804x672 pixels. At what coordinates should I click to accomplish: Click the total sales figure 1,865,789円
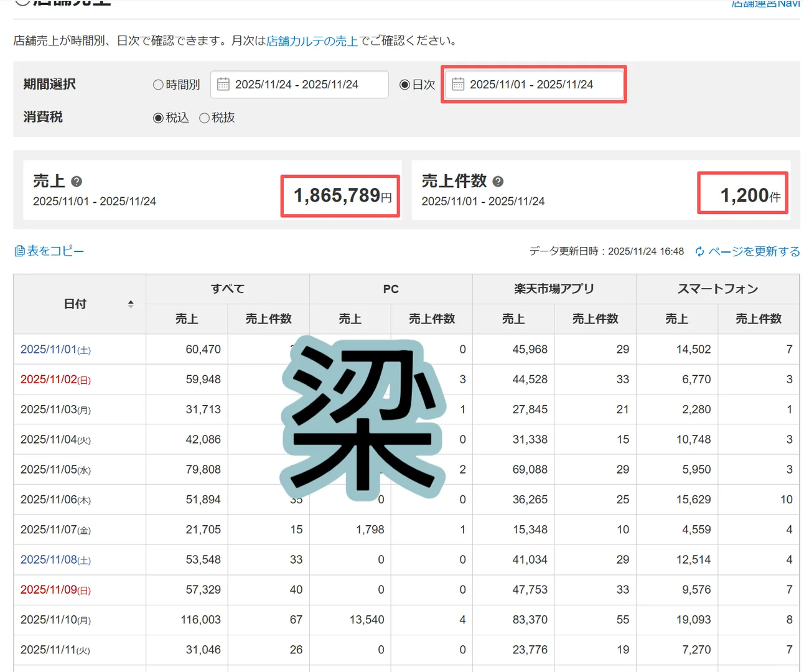tap(342, 195)
